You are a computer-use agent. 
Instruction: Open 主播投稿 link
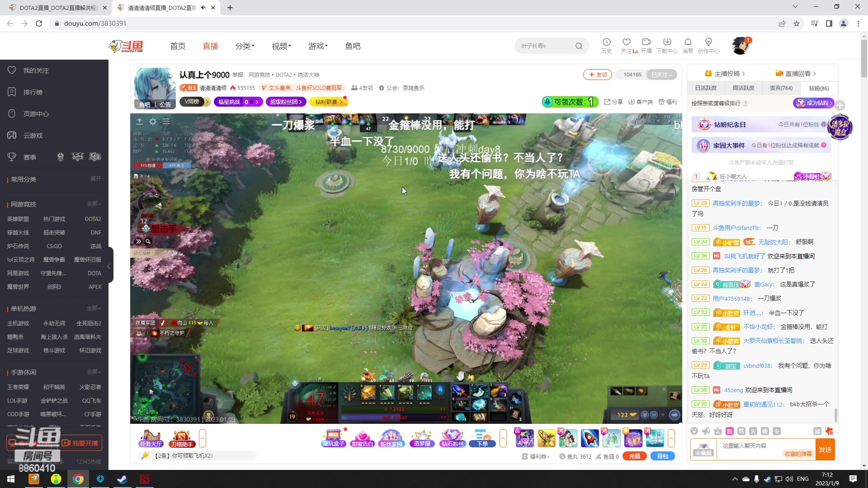pyautogui.click(x=725, y=74)
